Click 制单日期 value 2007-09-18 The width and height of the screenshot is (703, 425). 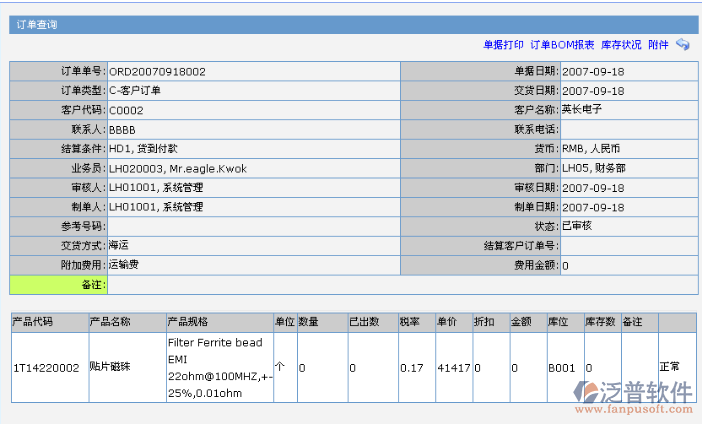coord(593,207)
